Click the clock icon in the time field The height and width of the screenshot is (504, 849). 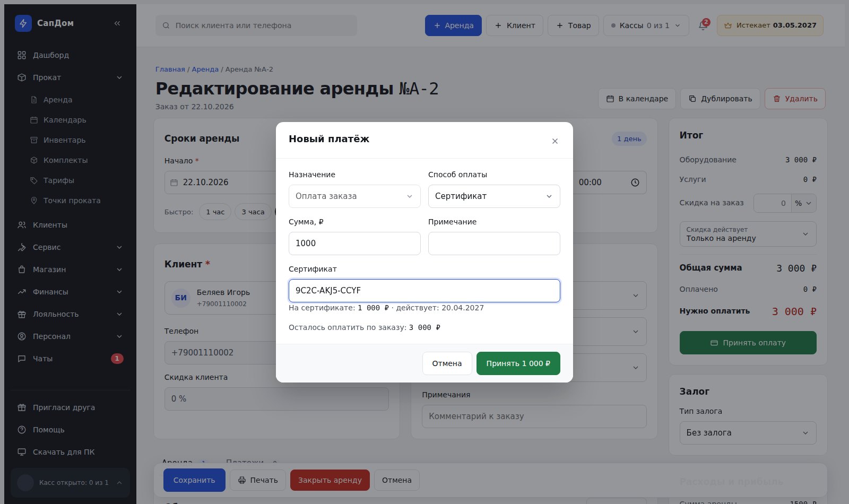[635, 183]
